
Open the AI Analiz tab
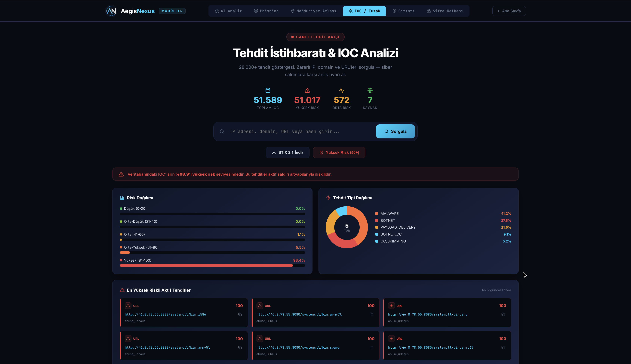click(228, 11)
